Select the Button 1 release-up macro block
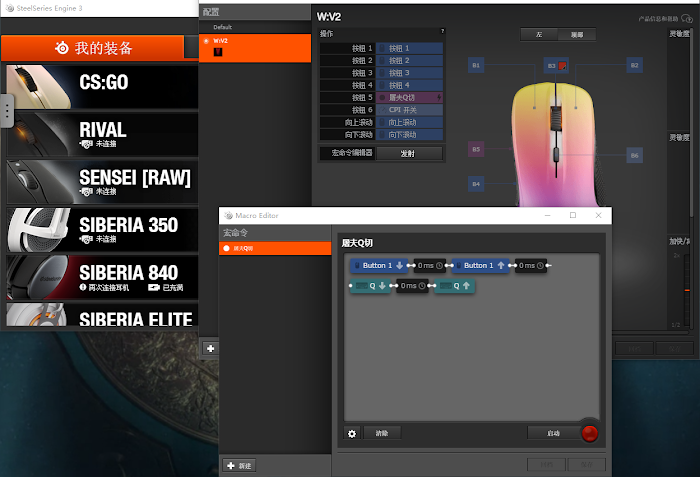This screenshot has height=477, width=700. tap(480, 265)
